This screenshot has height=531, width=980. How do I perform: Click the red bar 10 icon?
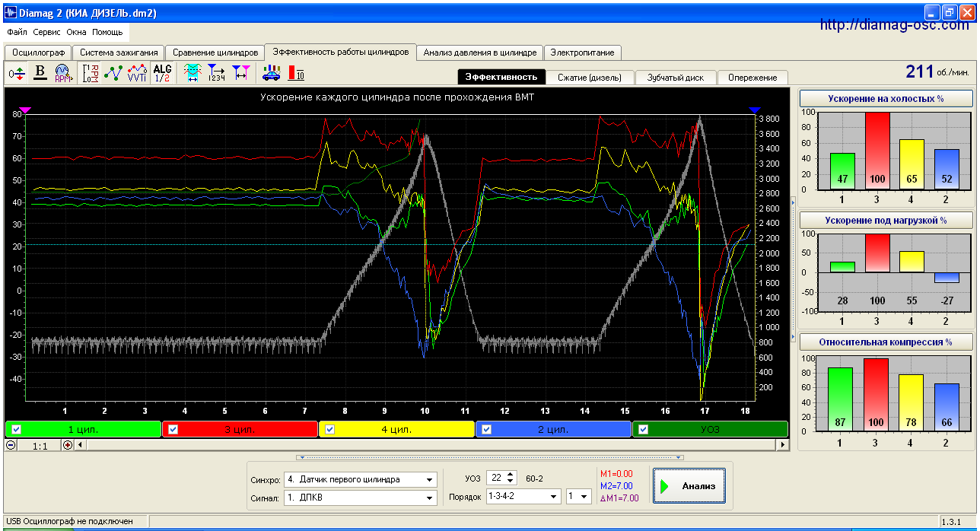tap(296, 73)
